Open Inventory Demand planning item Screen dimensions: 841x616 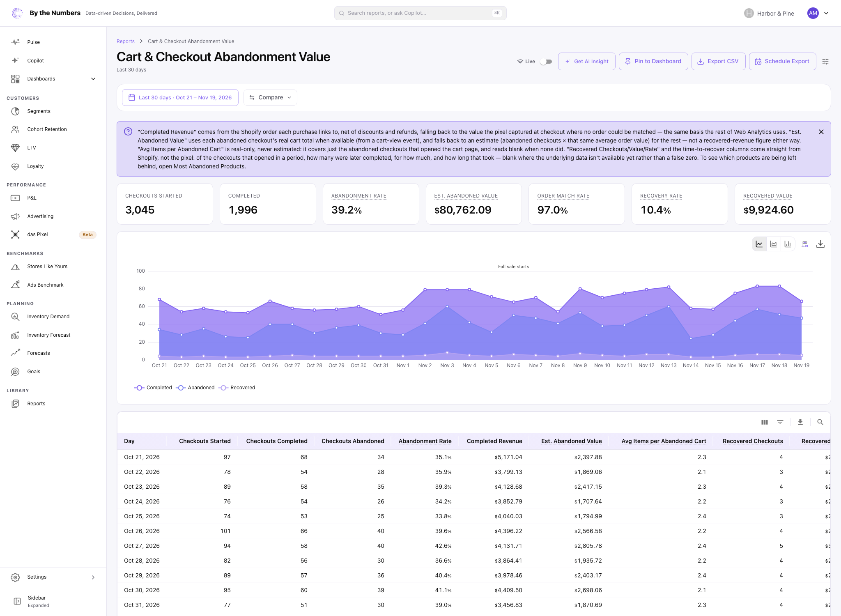(53, 317)
